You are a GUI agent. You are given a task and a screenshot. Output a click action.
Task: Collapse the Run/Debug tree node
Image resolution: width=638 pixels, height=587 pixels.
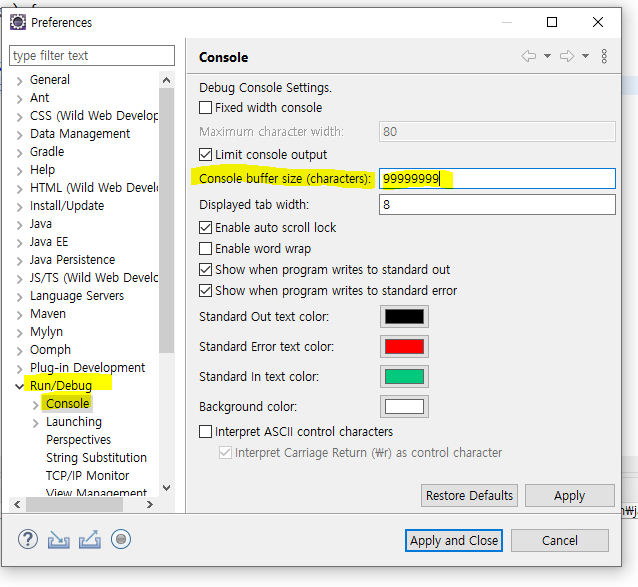pyautogui.click(x=19, y=386)
